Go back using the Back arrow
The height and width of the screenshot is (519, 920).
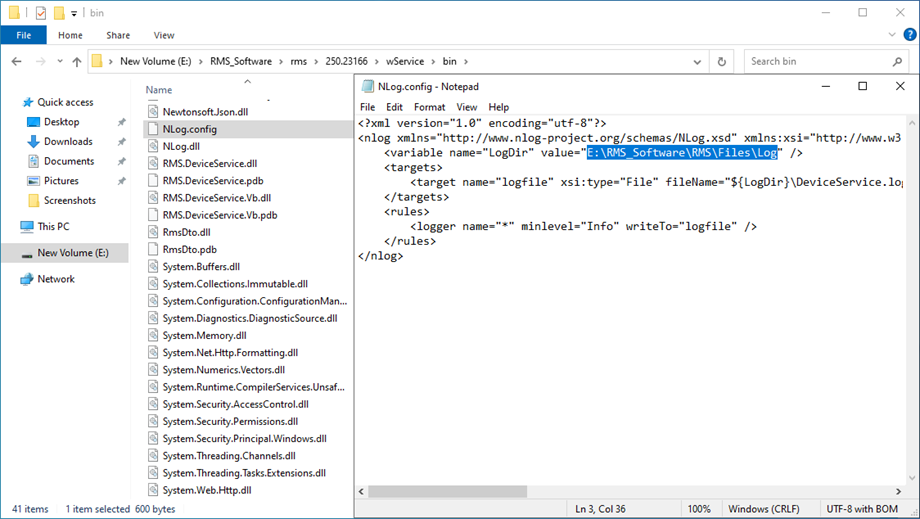coord(16,61)
